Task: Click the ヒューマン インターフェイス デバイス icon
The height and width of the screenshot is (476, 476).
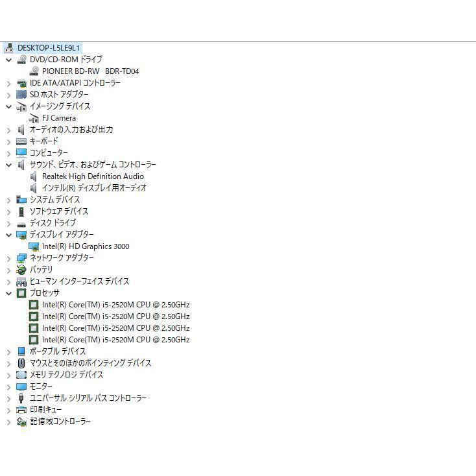Action: (21, 281)
